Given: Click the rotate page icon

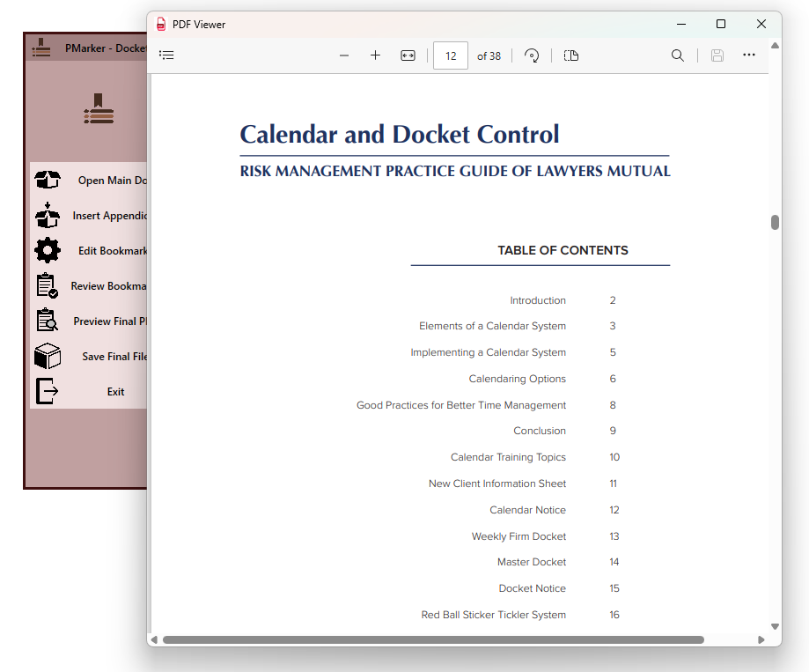Looking at the screenshot, I should pyautogui.click(x=532, y=55).
